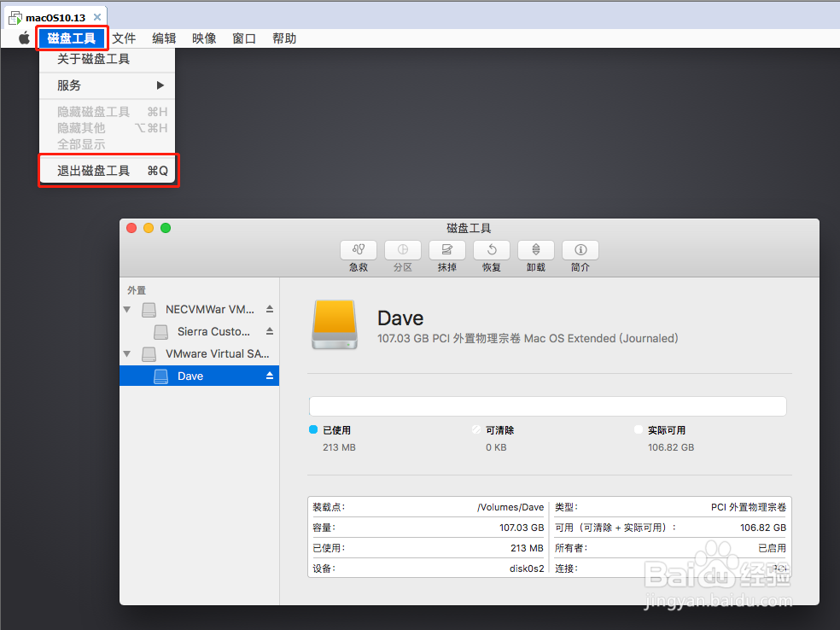This screenshot has width=840, height=630.
Task: Click the striped 可清除 legend dot
Action: [476, 429]
